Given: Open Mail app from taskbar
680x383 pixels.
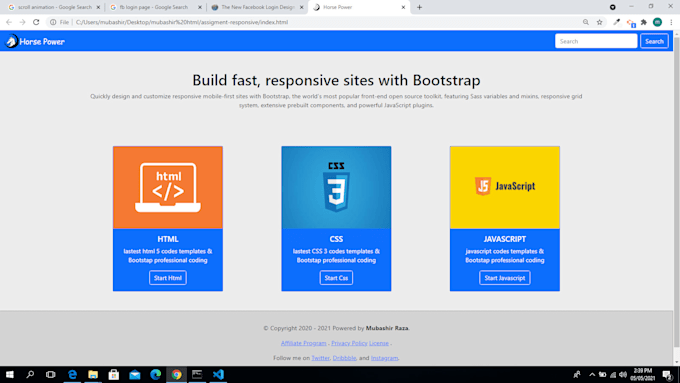Looking at the screenshot, I should tap(134, 374).
